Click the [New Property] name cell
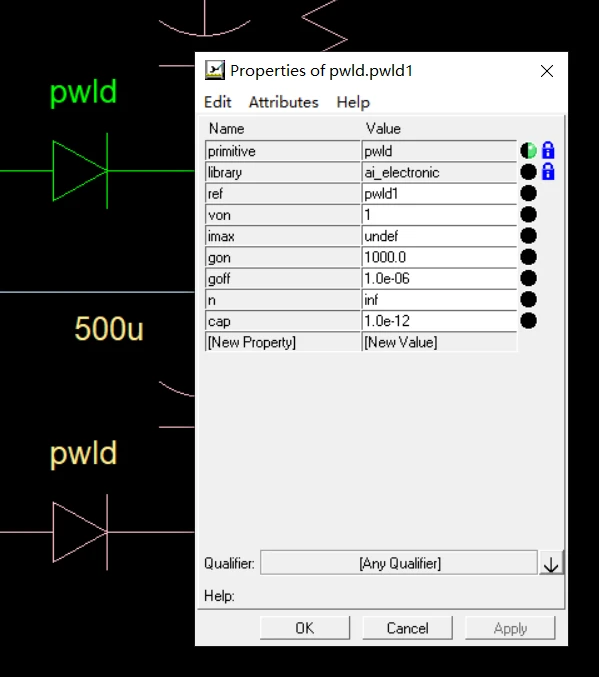Screen dimensions: 599x677 [x=283, y=342]
